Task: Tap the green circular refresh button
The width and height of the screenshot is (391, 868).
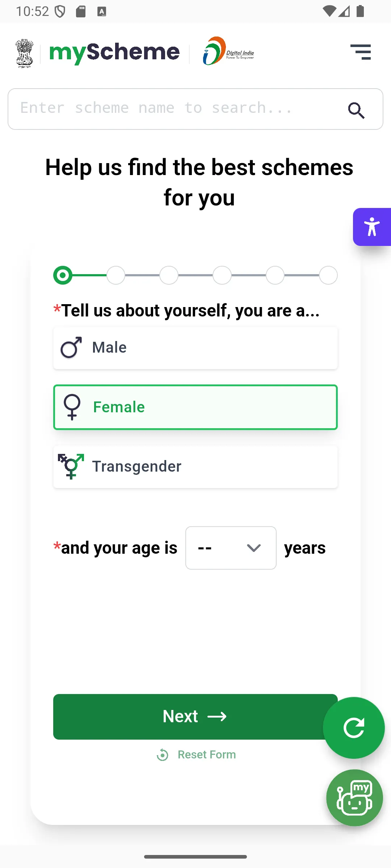Action: point(353,728)
